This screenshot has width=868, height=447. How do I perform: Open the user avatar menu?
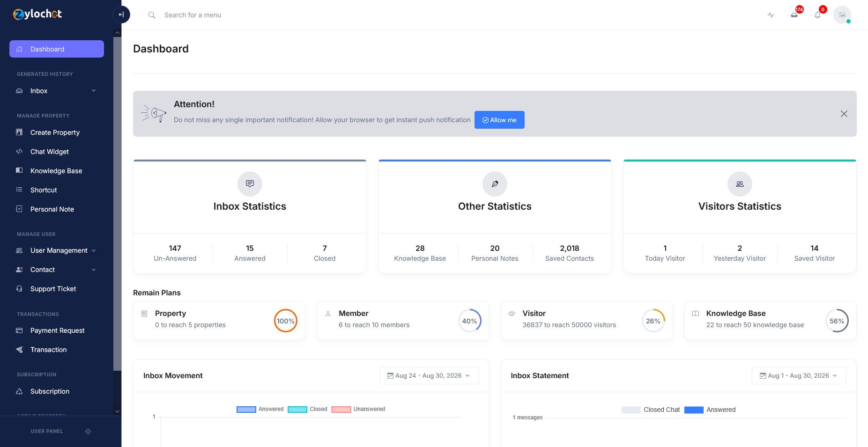pos(842,15)
